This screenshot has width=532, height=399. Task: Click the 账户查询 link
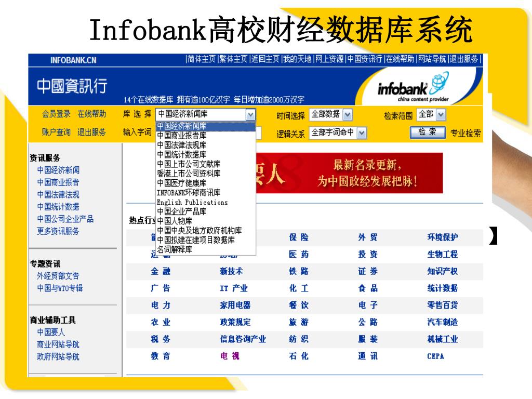(56, 132)
